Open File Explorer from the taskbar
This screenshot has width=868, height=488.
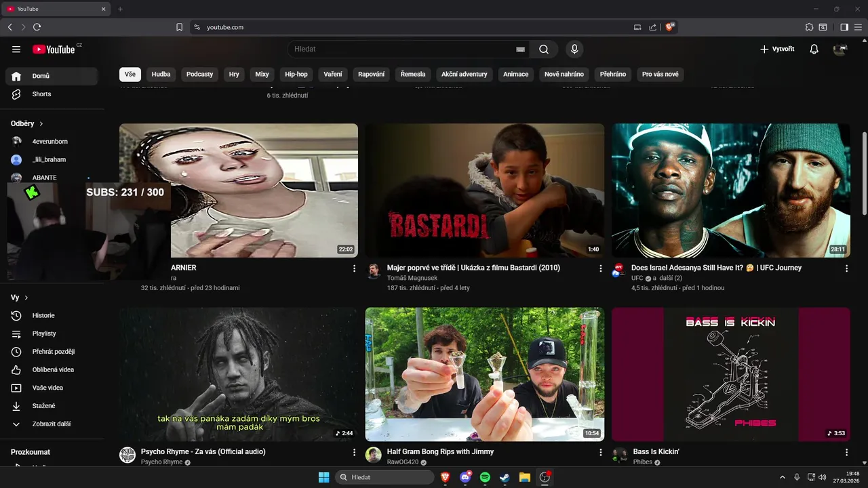524,477
